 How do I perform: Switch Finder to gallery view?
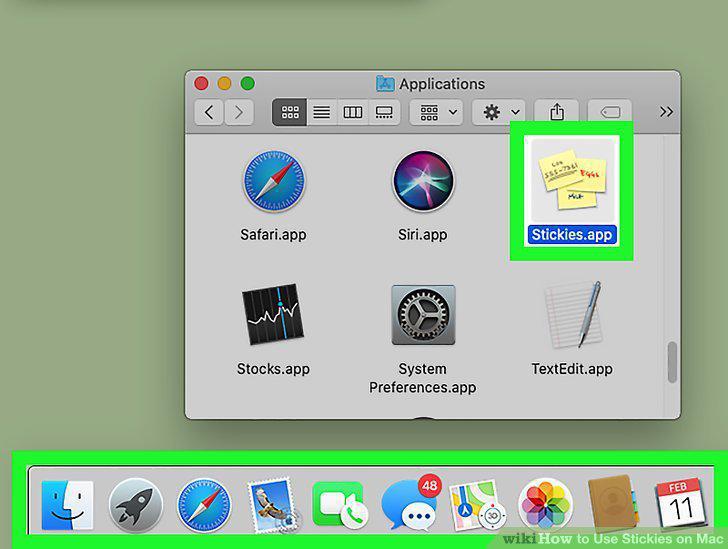point(384,112)
